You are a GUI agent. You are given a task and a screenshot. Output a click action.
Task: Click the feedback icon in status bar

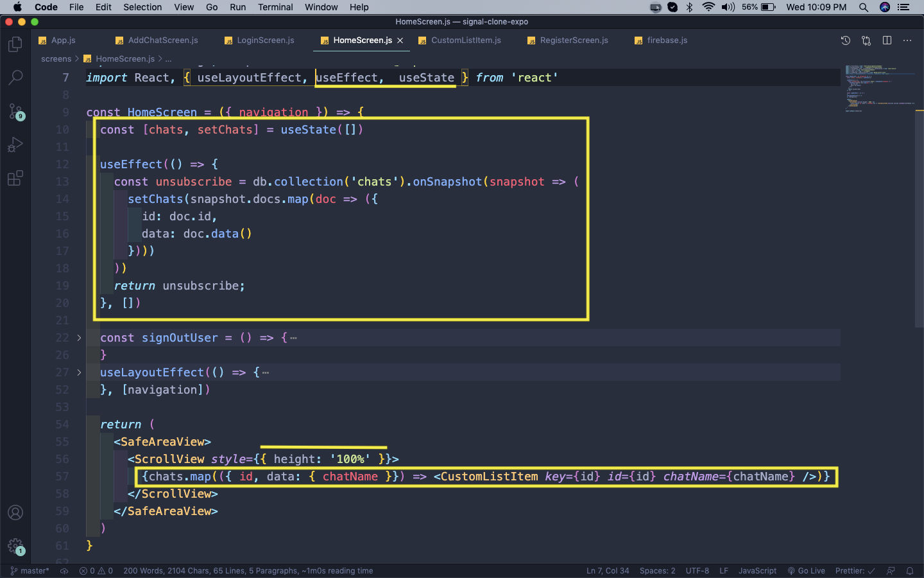(x=891, y=571)
